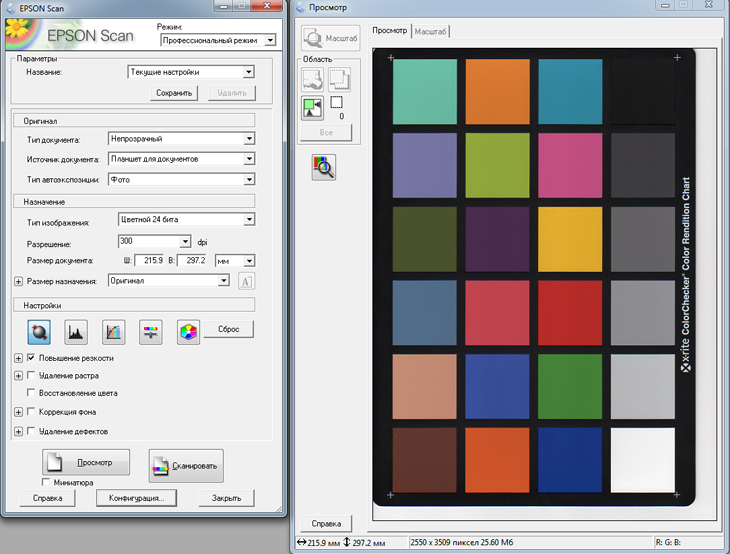Open Тип документа dropdown
Image resolution: width=730 pixels, height=554 pixels.
182,139
